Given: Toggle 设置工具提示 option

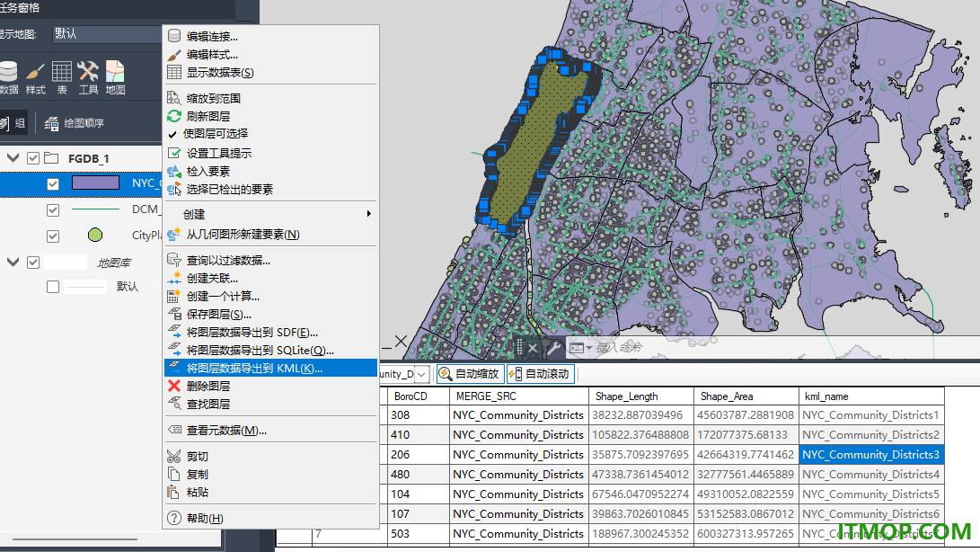Looking at the screenshot, I should coord(270,154).
